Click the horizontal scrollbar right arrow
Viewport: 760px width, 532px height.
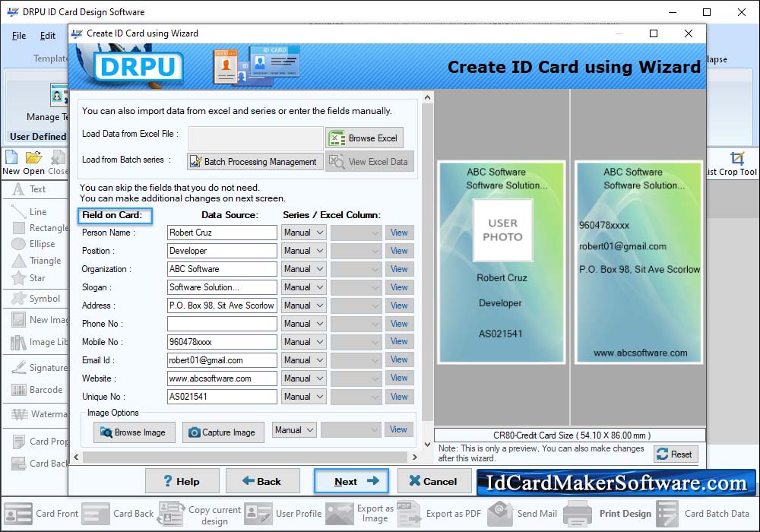(x=414, y=457)
